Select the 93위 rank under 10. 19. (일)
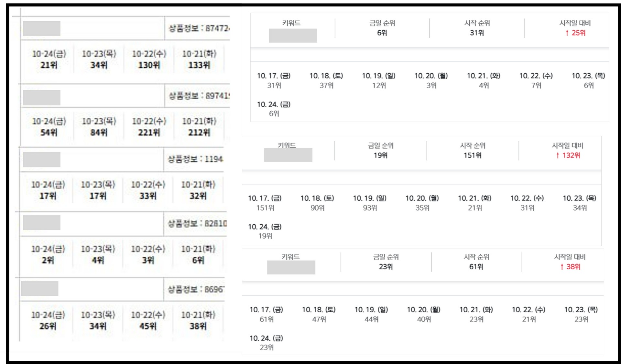The width and height of the screenshot is (621, 364). click(x=370, y=208)
